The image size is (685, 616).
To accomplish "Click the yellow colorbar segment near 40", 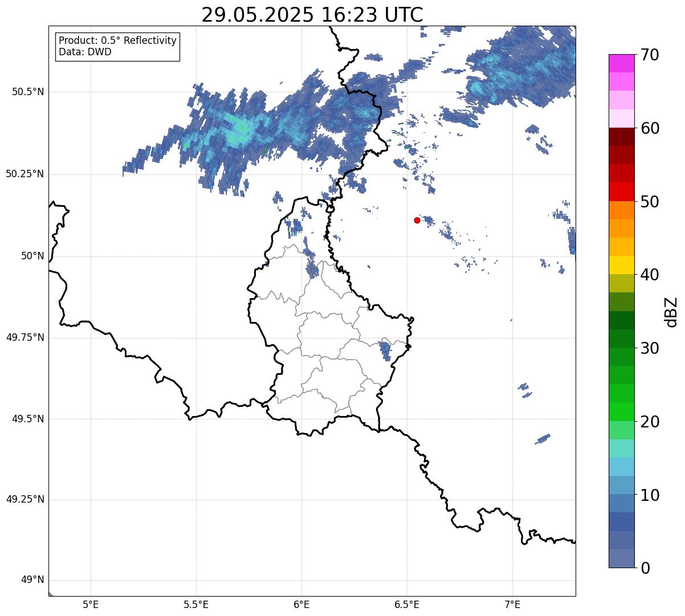I will click(621, 265).
